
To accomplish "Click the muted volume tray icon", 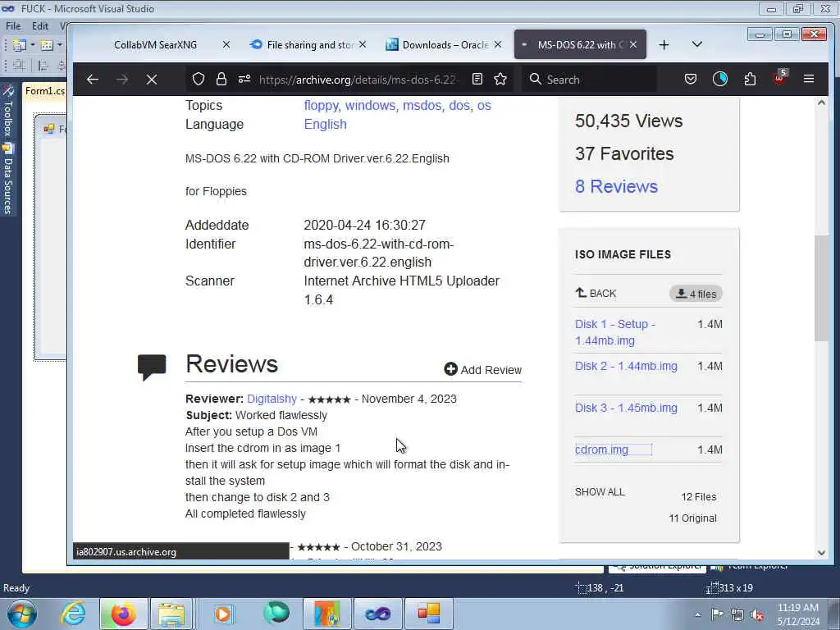I will click(x=757, y=615).
